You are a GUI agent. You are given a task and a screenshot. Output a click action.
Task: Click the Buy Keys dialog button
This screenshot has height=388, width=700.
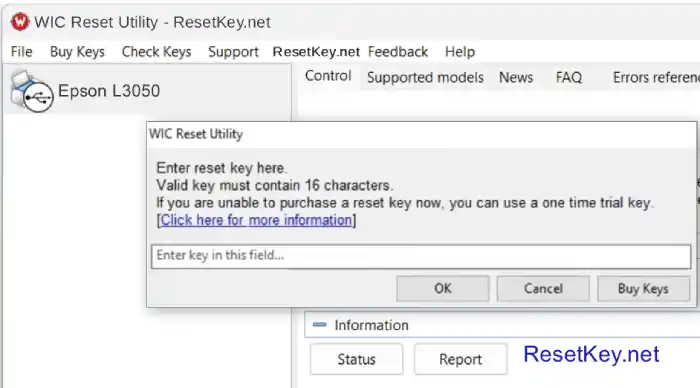pos(643,288)
